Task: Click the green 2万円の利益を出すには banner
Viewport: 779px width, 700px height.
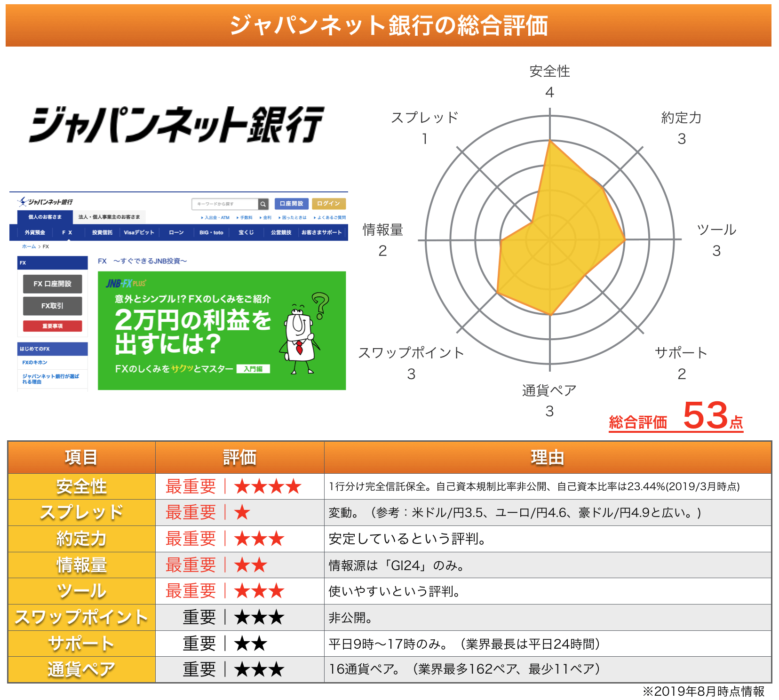Action: pyautogui.click(x=222, y=330)
